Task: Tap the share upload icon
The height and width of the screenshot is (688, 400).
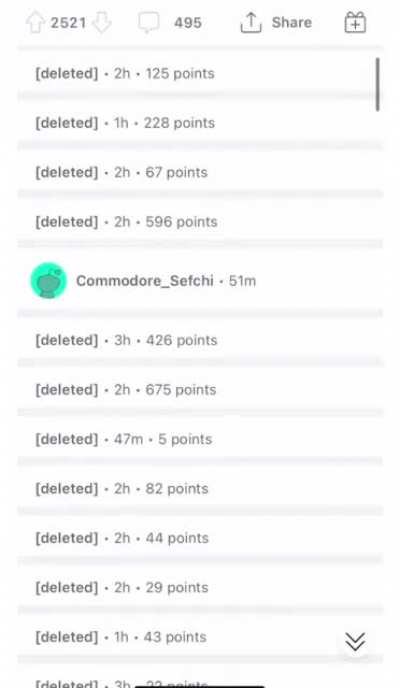Action: pyautogui.click(x=251, y=22)
